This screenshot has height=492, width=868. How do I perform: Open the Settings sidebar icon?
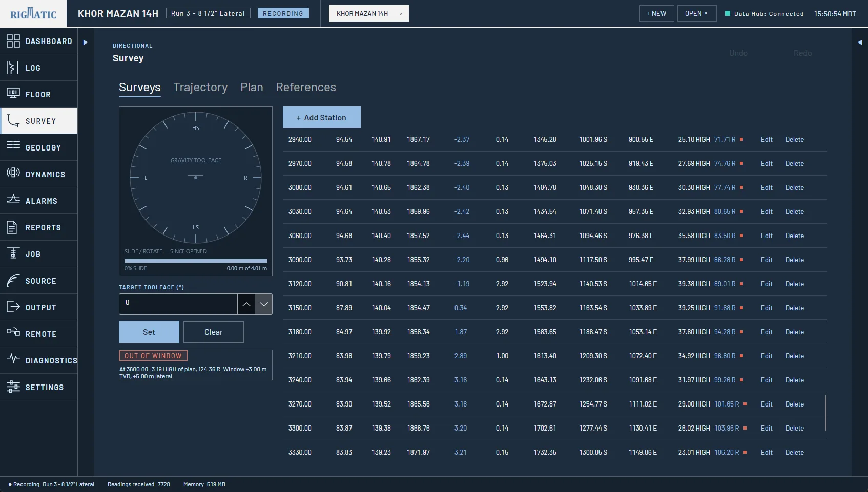click(x=13, y=387)
